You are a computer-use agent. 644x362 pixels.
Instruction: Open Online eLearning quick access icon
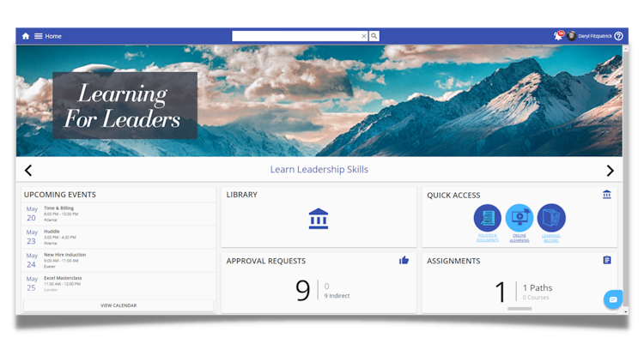click(519, 218)
